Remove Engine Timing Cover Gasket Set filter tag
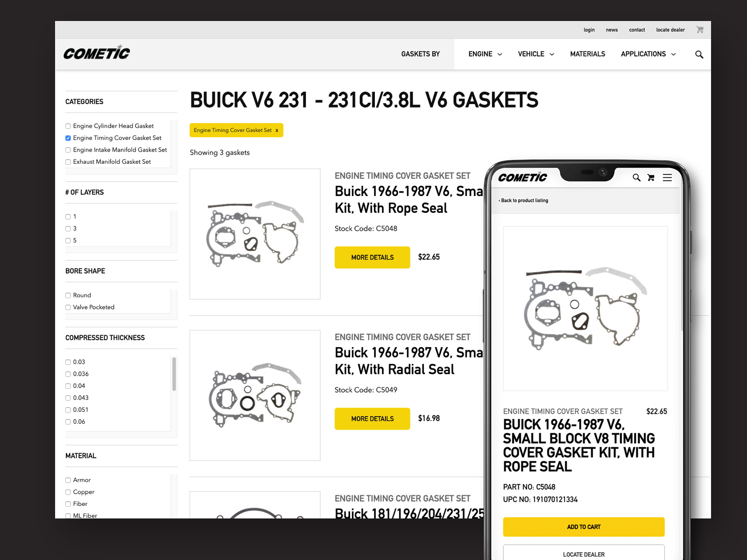Viewport: 747px width, 560px height. tap(277, 131)
